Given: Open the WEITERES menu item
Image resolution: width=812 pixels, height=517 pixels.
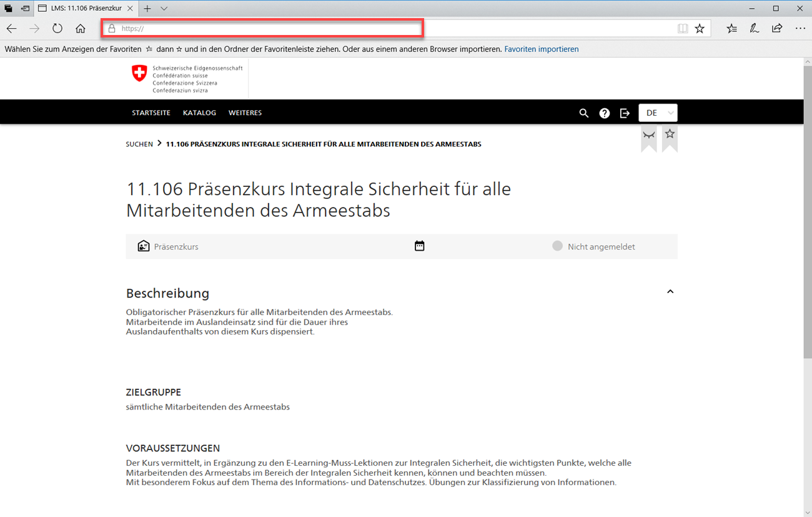Looking at the screenshot, I should tap(245, 113).
